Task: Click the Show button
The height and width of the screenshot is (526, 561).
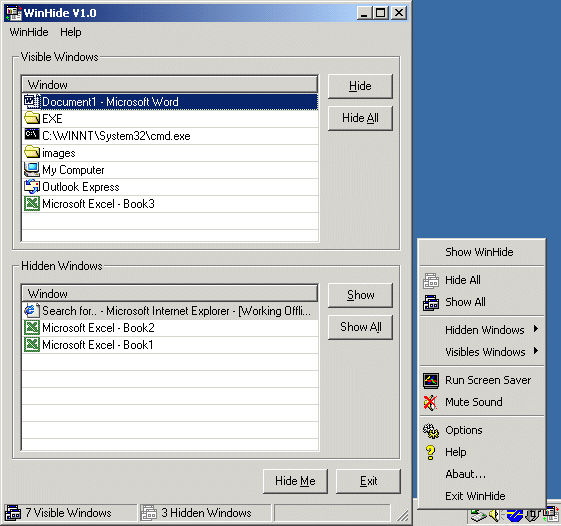Action: tap(360, 295)
